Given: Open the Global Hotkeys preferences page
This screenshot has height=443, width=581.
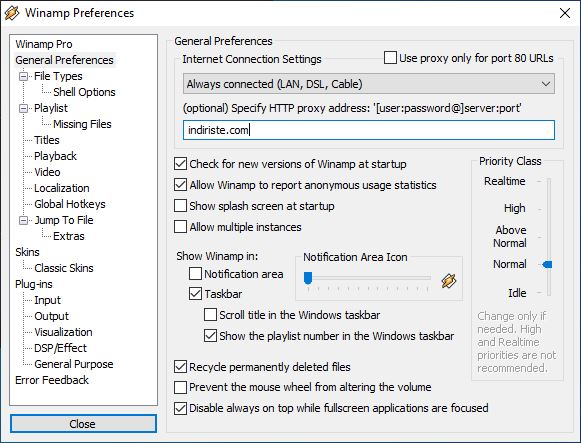Looking at the screenshot, I should (70, 204).
